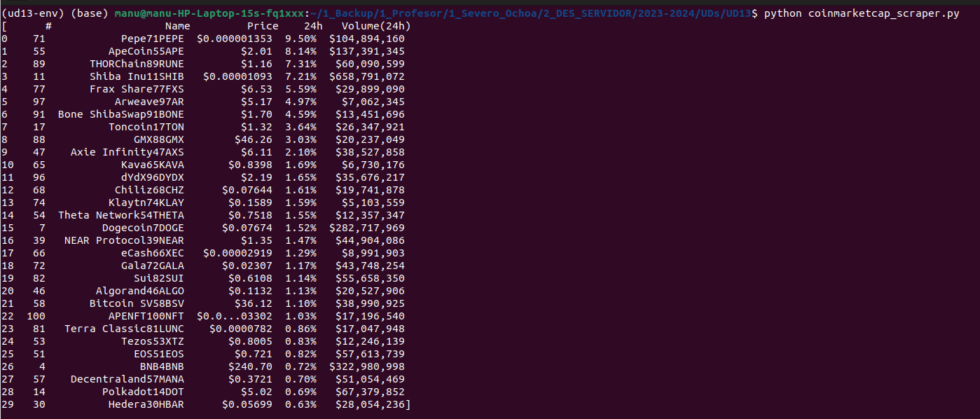Click the 24h column header
The image size is (980, 419).
point(313,26)
